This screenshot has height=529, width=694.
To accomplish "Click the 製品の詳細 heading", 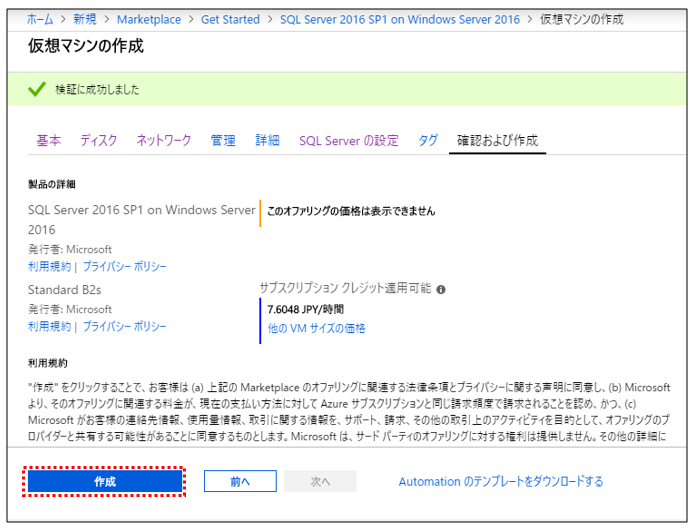I will (51, 184).
